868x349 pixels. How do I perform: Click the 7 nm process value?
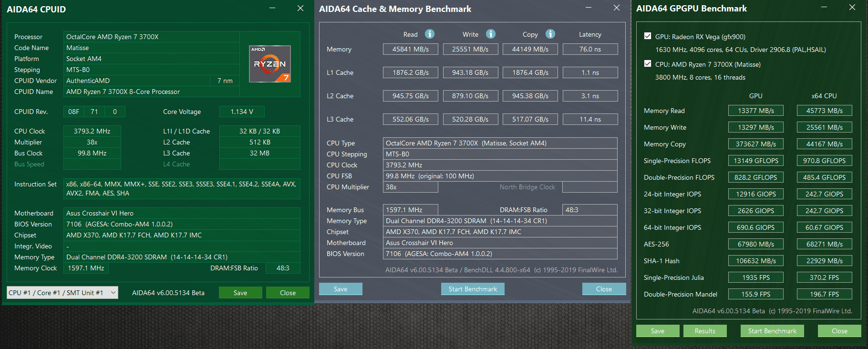(x=225, y=81)
